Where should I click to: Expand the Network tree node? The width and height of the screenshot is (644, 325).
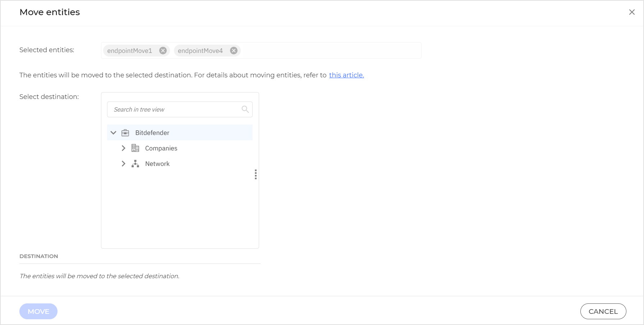click(x=123, y=164)
